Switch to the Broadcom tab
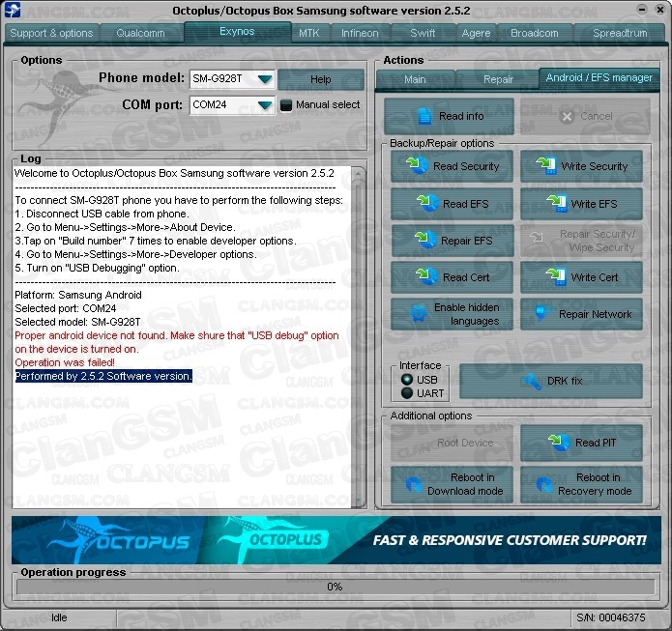 [x=535, y=33]
